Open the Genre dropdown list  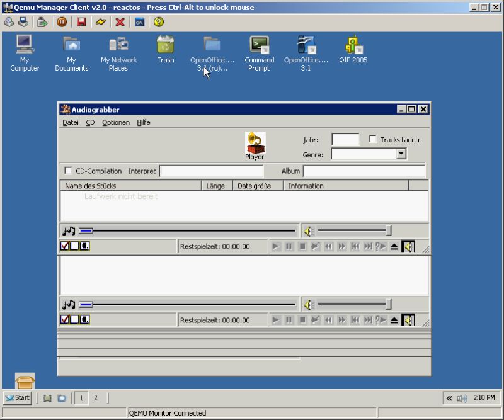click(401, 154)
